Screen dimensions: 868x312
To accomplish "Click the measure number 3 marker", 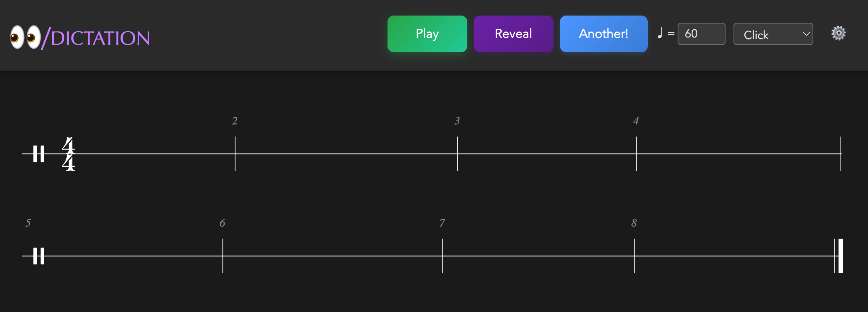I will [457, 120].
